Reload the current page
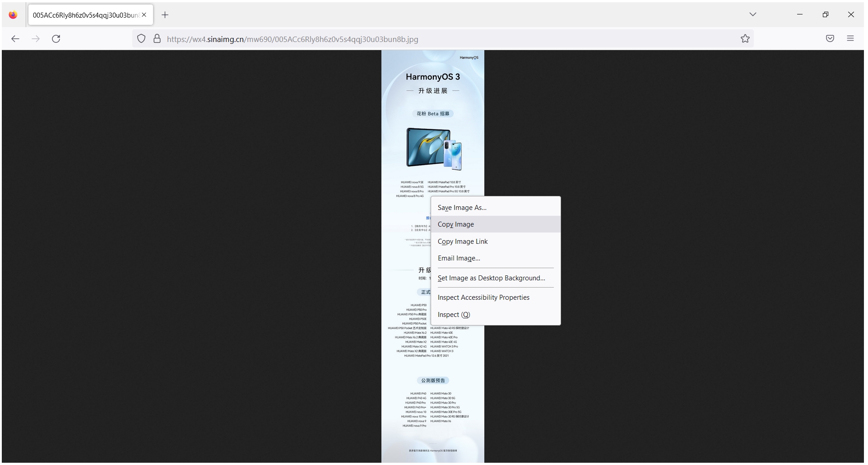This screenshot has height=465, width=868. point(56,39)
